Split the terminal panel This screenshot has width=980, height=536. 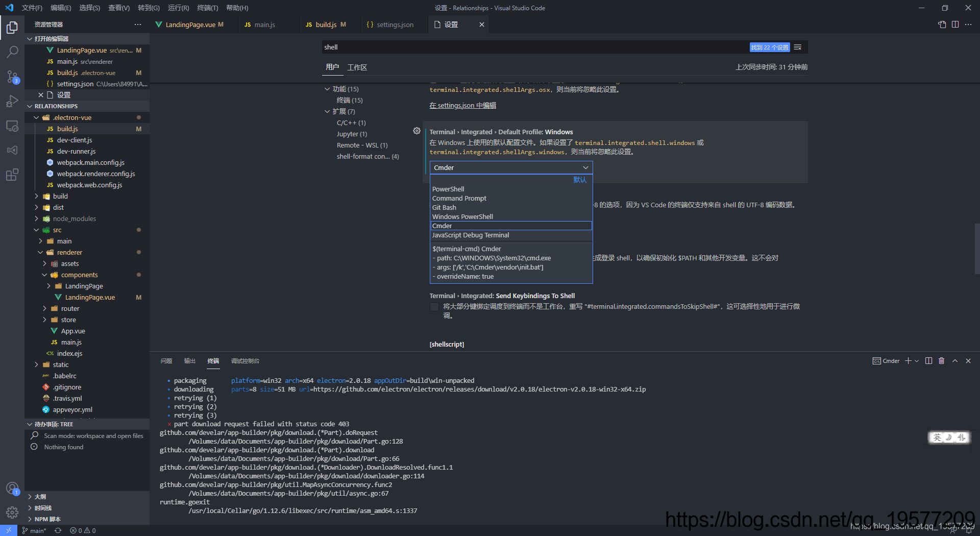point(928,361)
